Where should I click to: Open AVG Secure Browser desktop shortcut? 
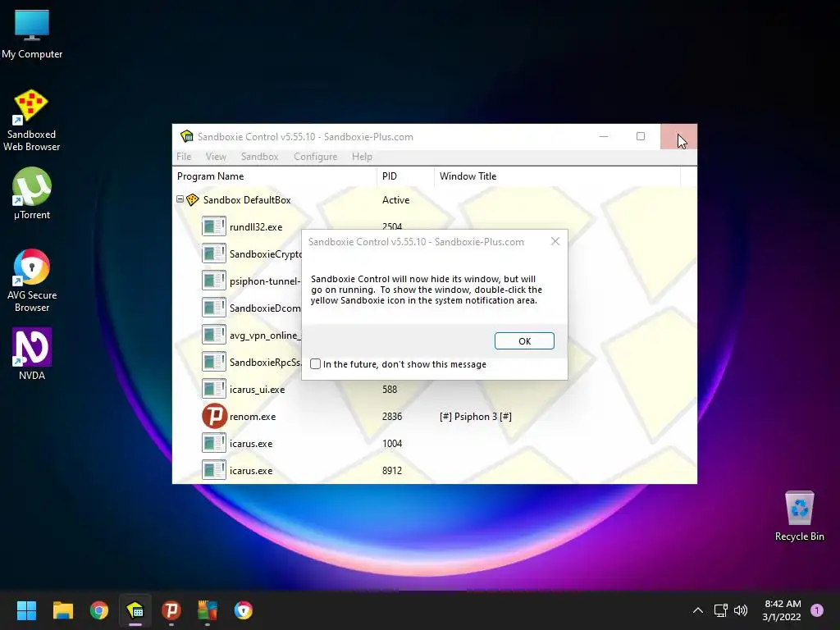click(32, 281)
